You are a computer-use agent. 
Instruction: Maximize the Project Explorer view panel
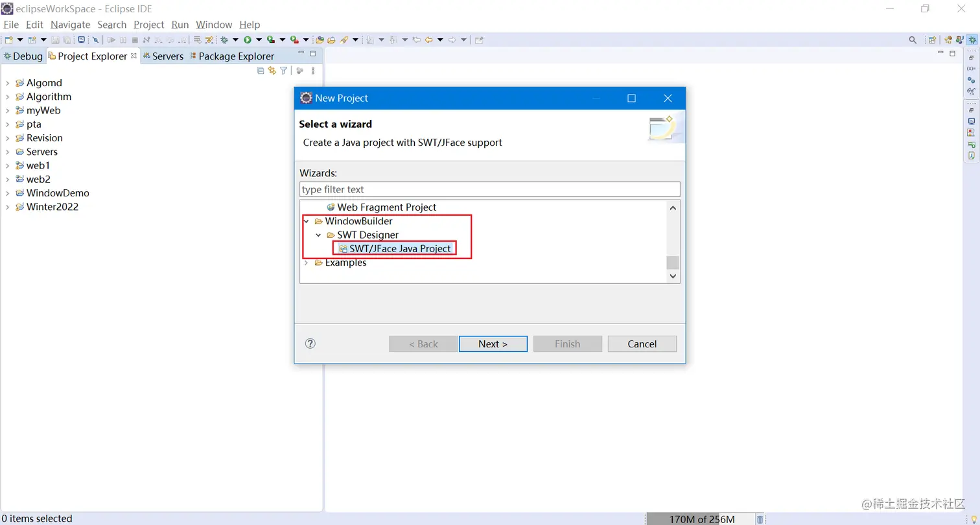tap(313, 53)
